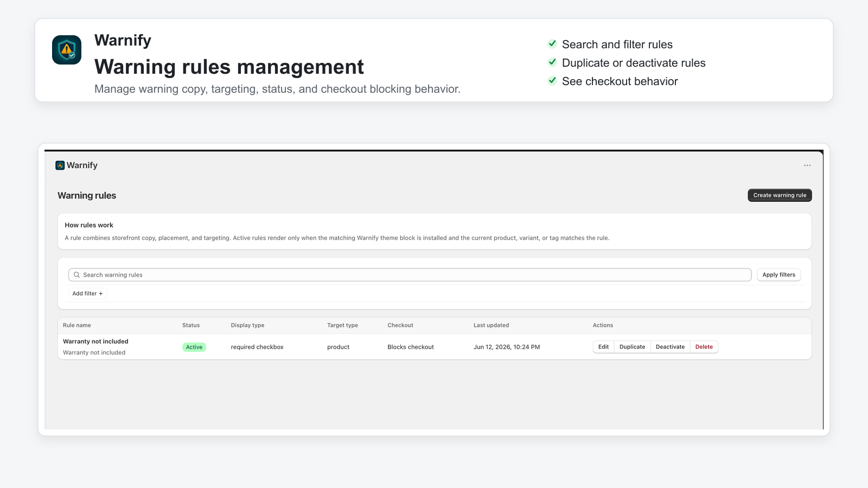The height and width of the screenshot is (488, 868).
Task: Click the rule explanation paragraph under How rules work
Action: coord(337,238)
